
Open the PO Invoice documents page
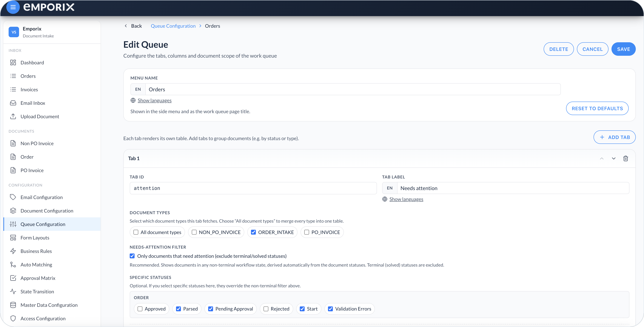click(52, 170)
